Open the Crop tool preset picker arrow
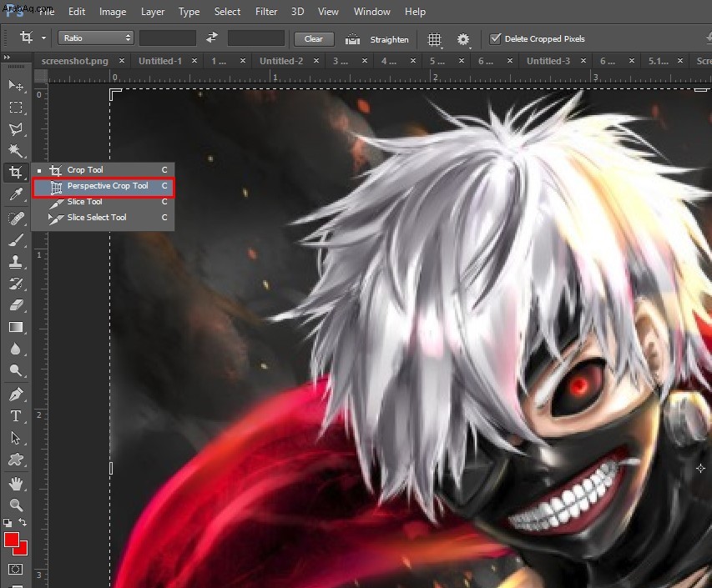The height and width of the screenshot is (588, 712). pos(43,38)
